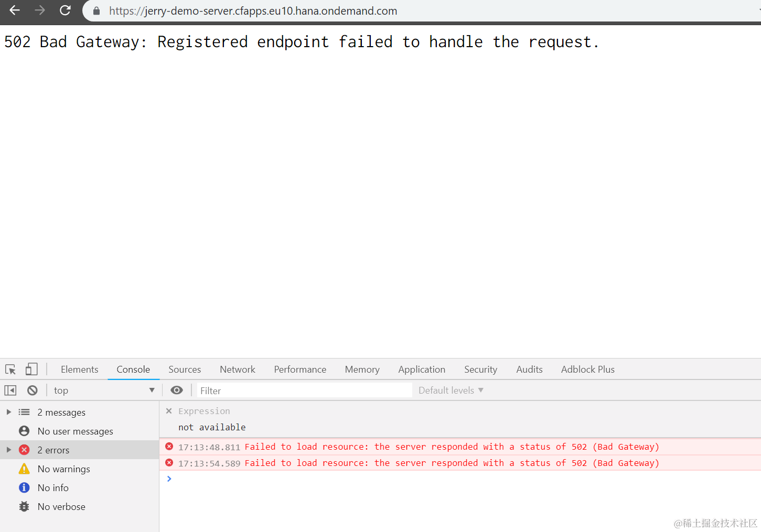Remove the live expression with X

tap(169, 411)
